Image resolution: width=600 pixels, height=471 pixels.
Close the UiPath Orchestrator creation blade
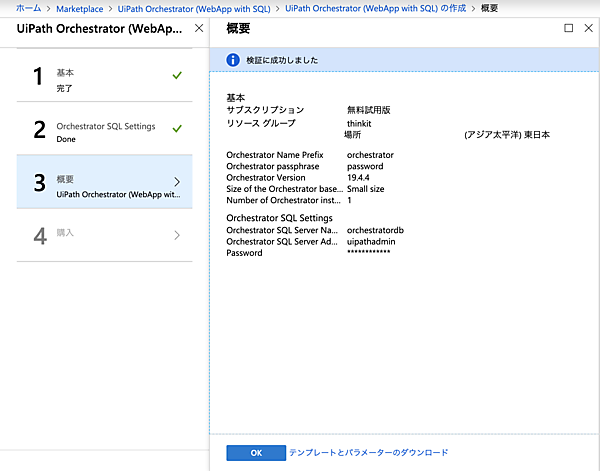coord(199,28)
